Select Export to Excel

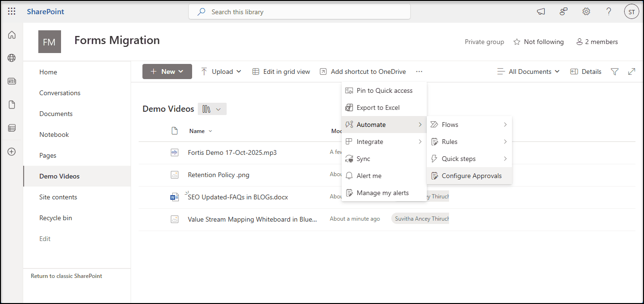[x=379, y=107]
